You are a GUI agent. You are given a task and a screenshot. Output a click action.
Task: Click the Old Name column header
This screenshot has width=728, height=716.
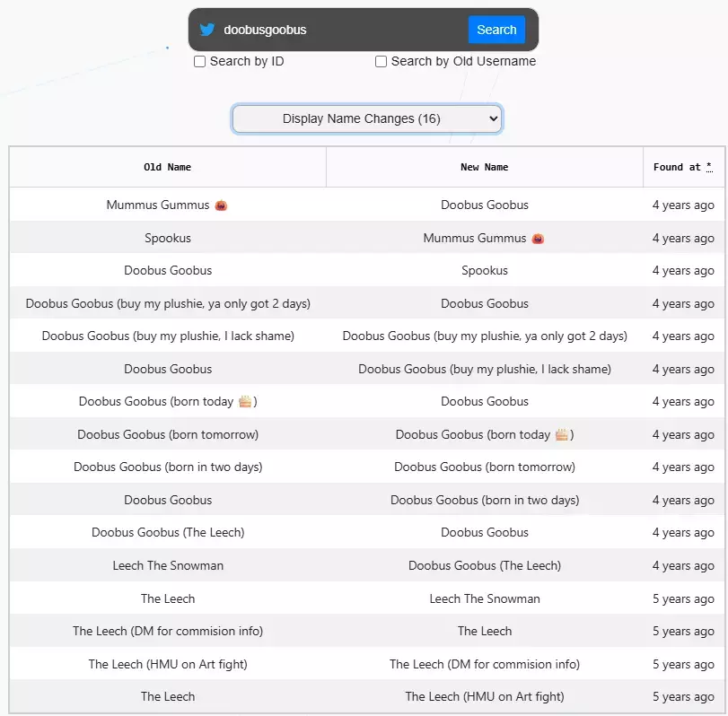click(x=168, y=167)
